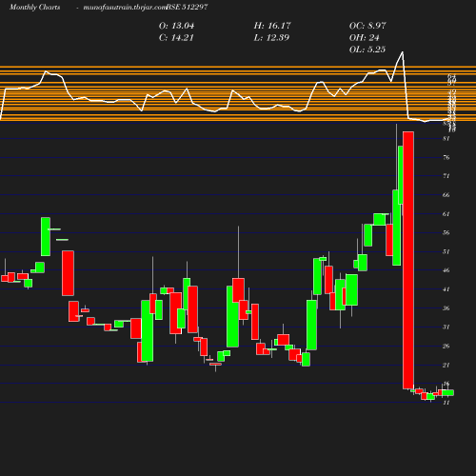Click the "Monthly Charts" title text
Image resolution: width=476 pixels, height=476 pixels.
(x=34, y=8)
